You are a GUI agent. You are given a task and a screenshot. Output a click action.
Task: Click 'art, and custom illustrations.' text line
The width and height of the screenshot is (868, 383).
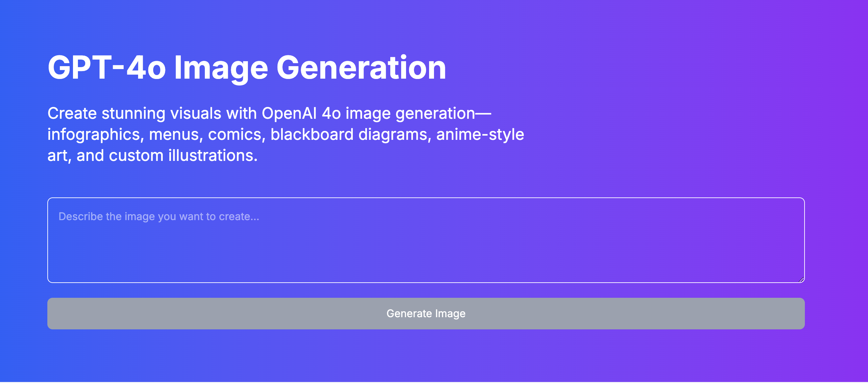point(152,156)
